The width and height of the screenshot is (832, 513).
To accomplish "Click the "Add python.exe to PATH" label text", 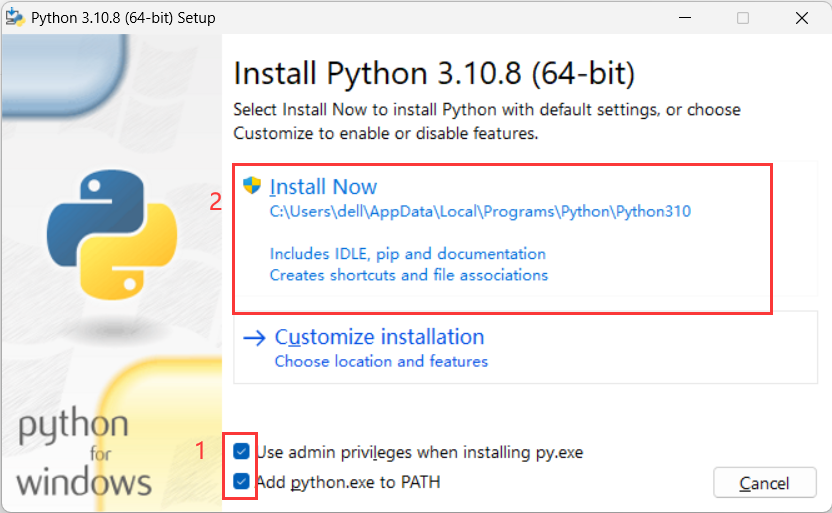I will 348,482.
